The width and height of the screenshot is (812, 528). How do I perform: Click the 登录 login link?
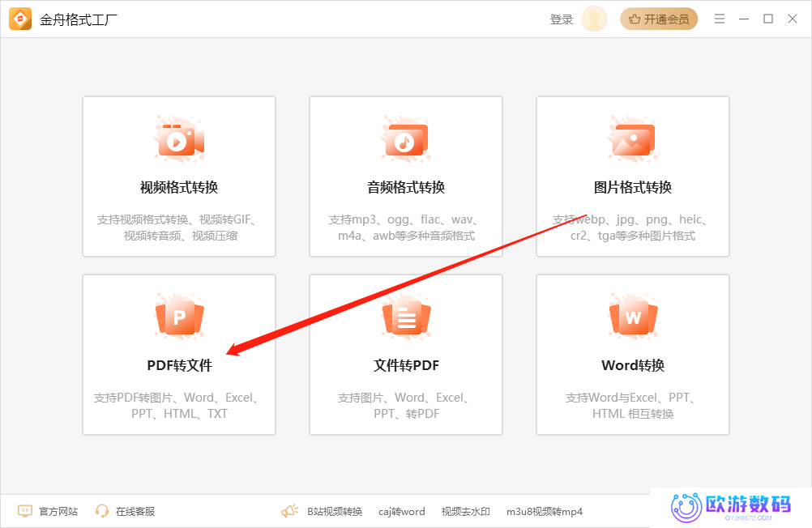coord(562,19)
